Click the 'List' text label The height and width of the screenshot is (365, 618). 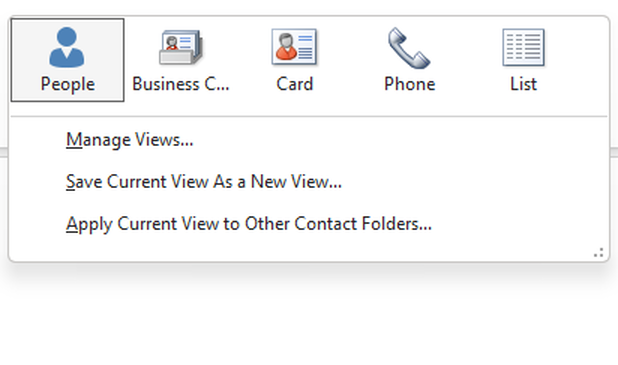click(x=523, y=84)
